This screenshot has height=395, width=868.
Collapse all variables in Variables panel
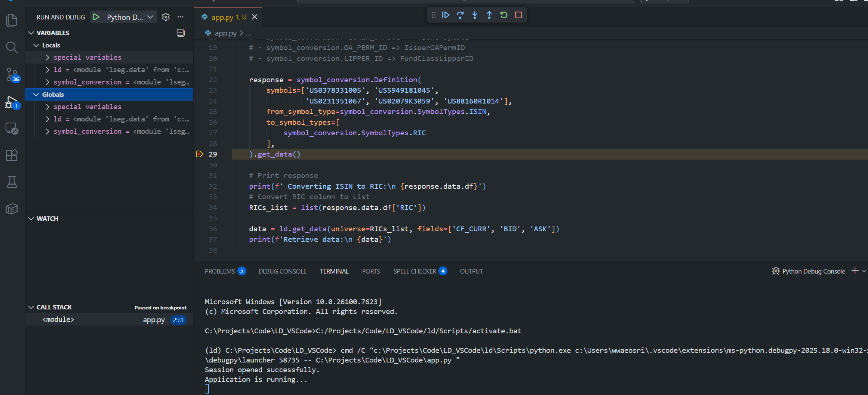[180, 33]
